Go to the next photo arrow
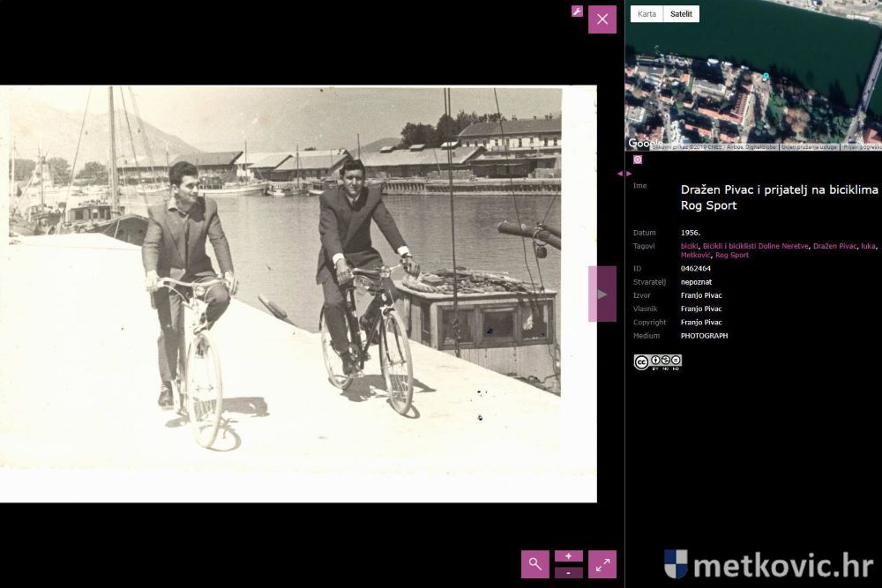 coord(602,294)
